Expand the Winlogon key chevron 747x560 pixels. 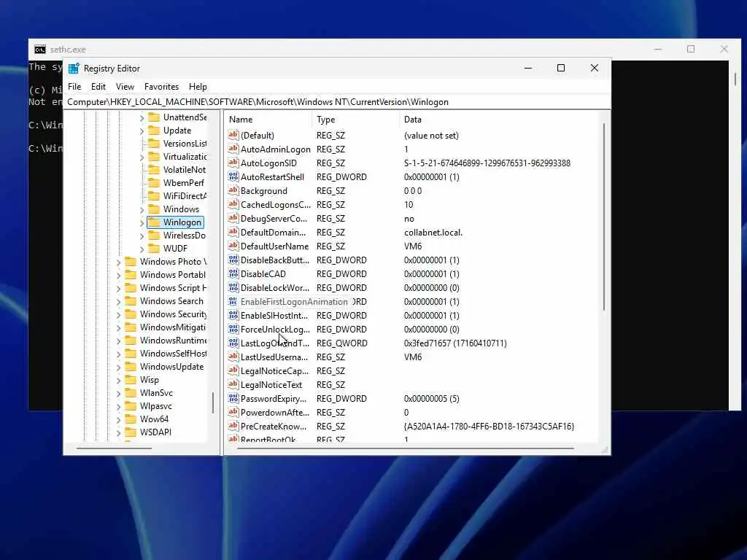coord(142,223)
